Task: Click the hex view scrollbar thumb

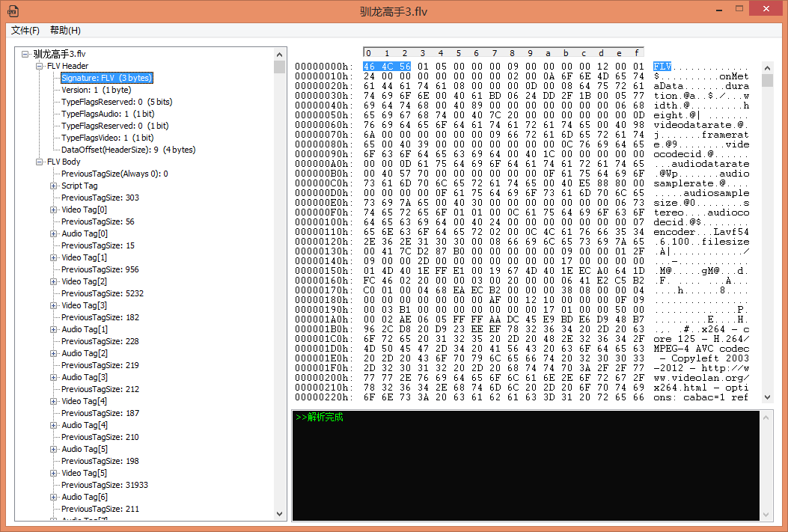Action: [x=767, y=80]
